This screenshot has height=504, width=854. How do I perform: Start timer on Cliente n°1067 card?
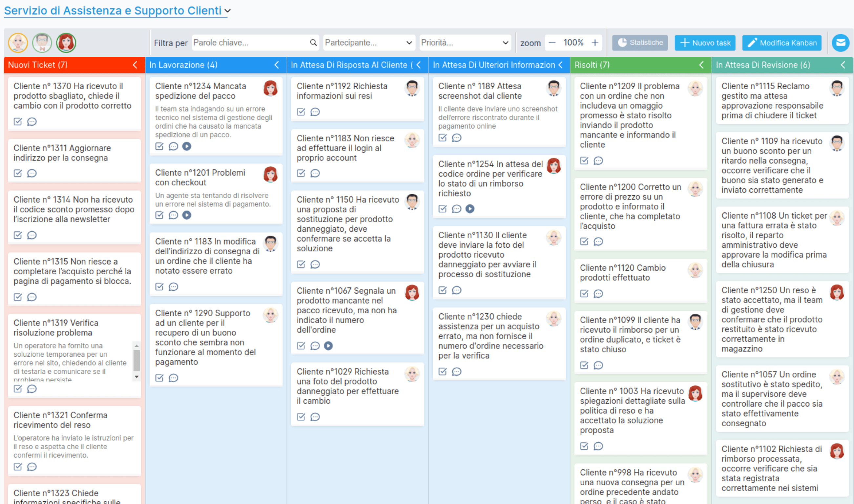click(328, 346)
